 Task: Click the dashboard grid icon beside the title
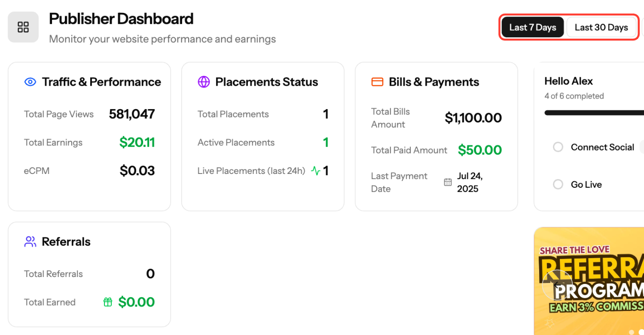coord(23,27)
